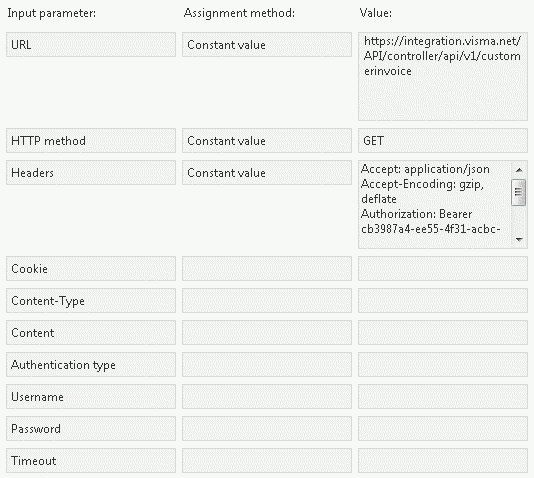Click the Content value field
This screenshot has width=534, height=478.
(443, 333)
